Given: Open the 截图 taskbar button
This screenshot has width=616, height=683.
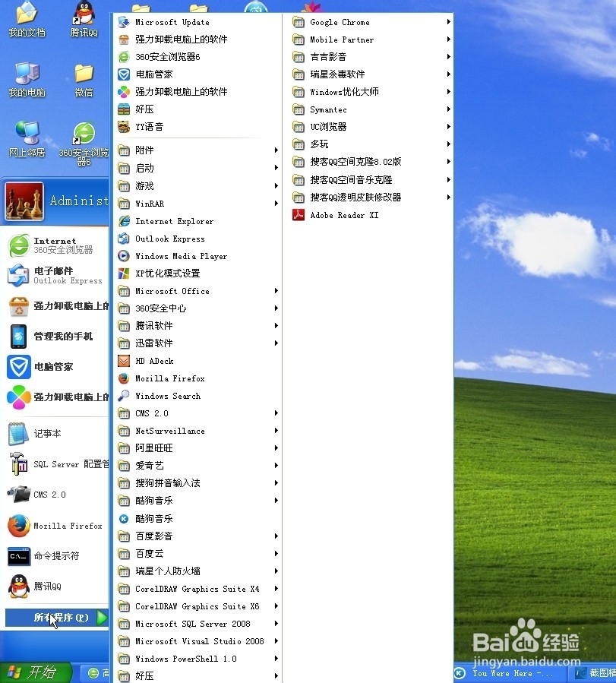Looking at the screenshot, I should pos(594,673).
